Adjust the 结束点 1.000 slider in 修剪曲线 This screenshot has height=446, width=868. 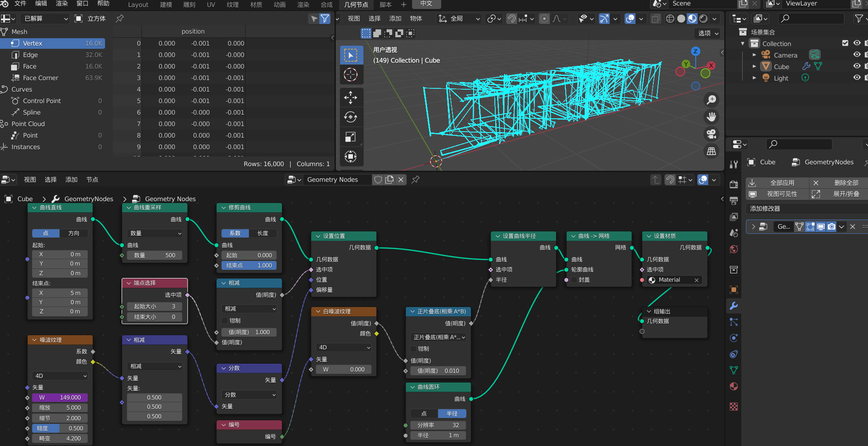tap(249, 266)
